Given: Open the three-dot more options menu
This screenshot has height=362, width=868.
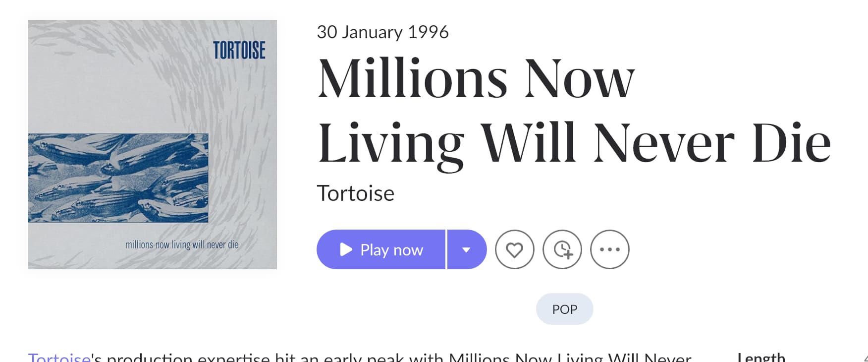Looking at the screenshot, I should [609, 249].
